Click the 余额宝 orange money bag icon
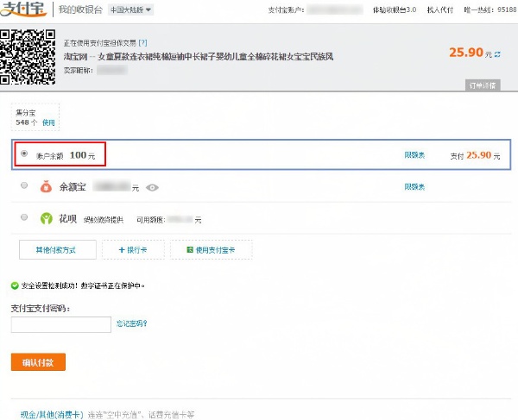Screen dimensions: 518x420 point(47,186)
